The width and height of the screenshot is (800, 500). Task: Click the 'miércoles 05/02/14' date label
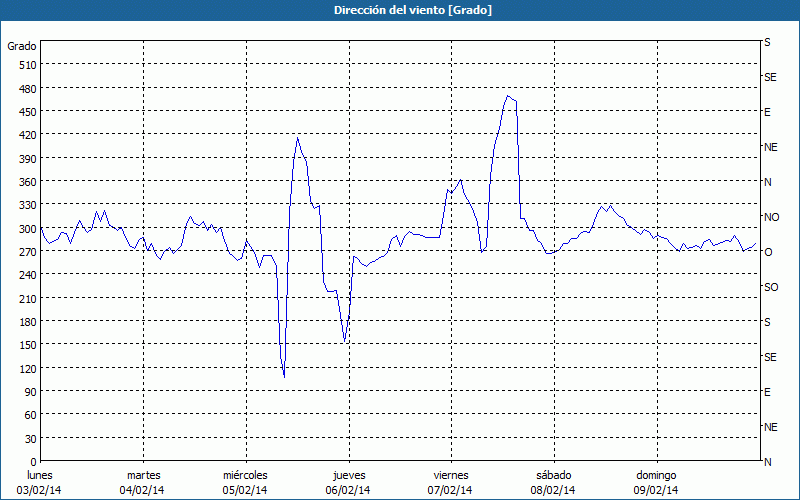[245, 482]
